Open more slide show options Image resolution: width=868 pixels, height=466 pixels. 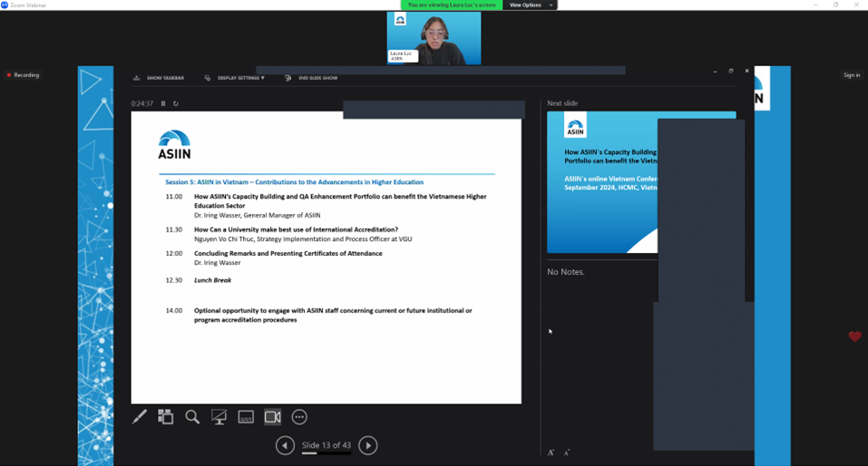pyautogui.click(x=299, y=417)
